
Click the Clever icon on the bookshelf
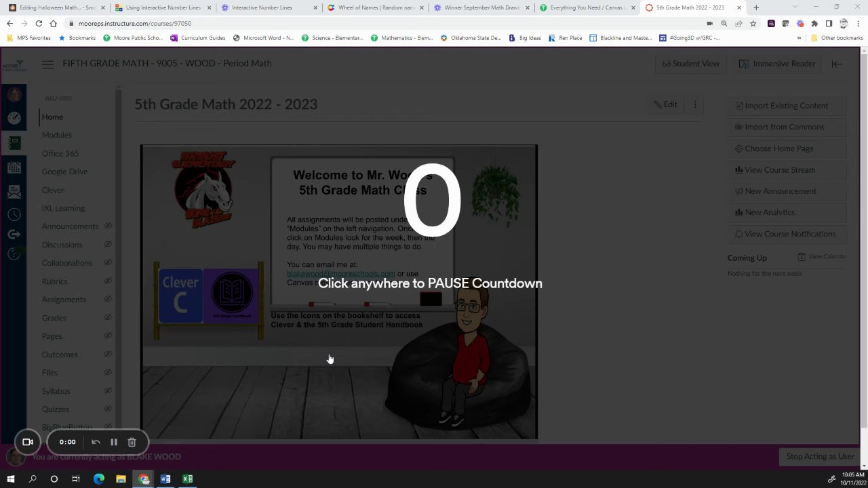180,296
